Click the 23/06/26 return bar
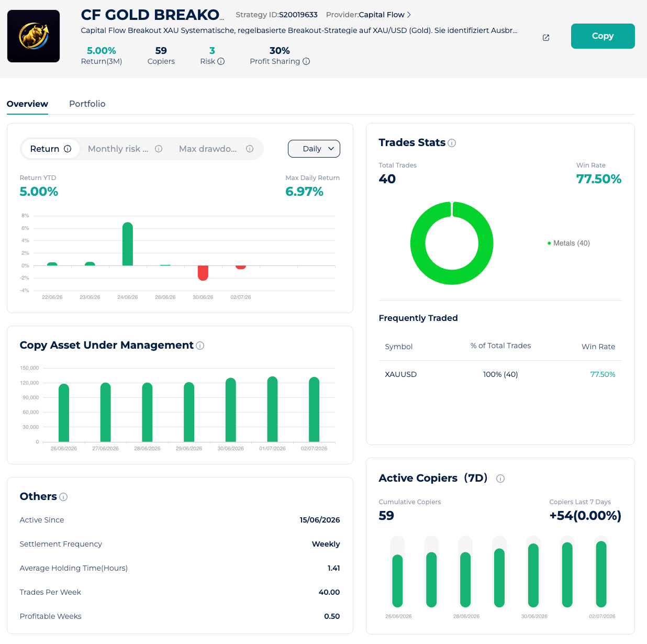 tap(90, 264)
